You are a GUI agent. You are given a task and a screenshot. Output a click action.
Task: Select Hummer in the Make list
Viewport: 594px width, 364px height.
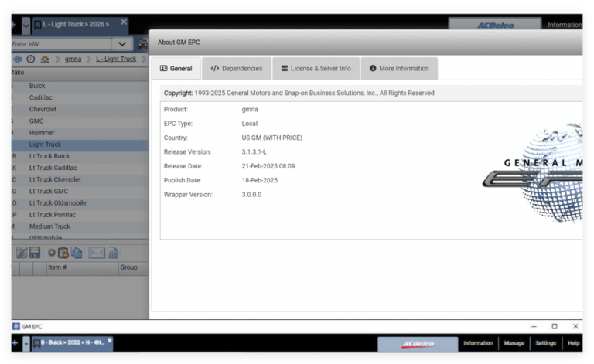(80, 133)
